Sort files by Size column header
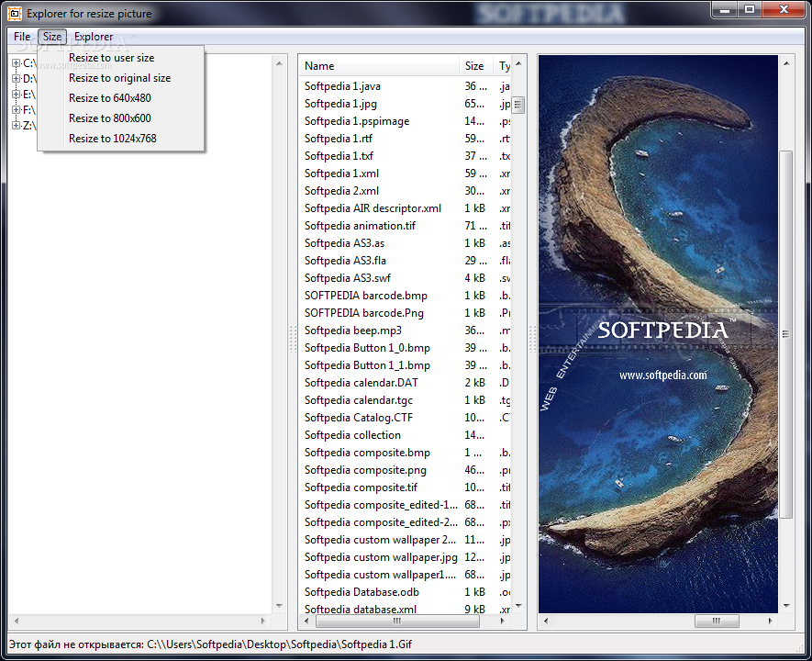812x661 pixels. pyautogui.click(x=476, y=66)
